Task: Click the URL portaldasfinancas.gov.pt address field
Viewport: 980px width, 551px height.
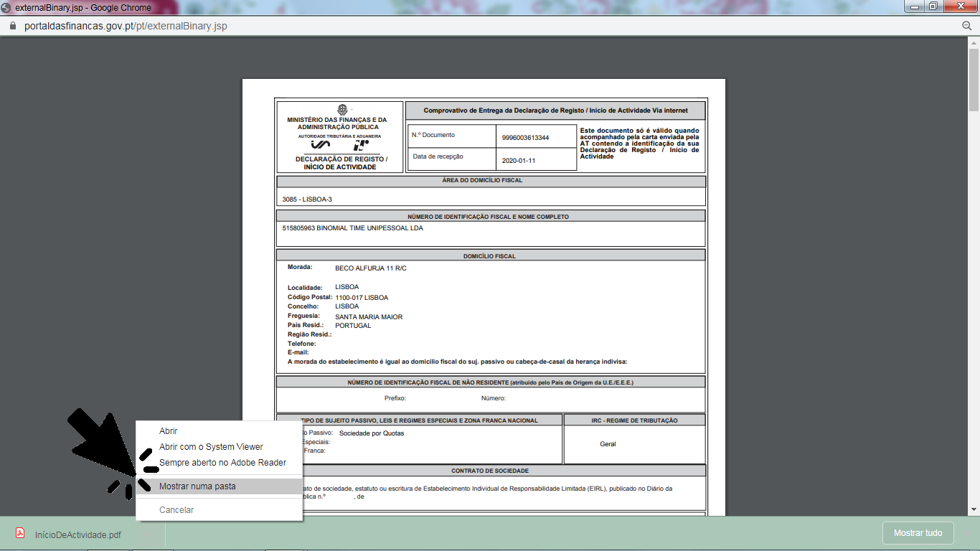Action: coord(126,26)
